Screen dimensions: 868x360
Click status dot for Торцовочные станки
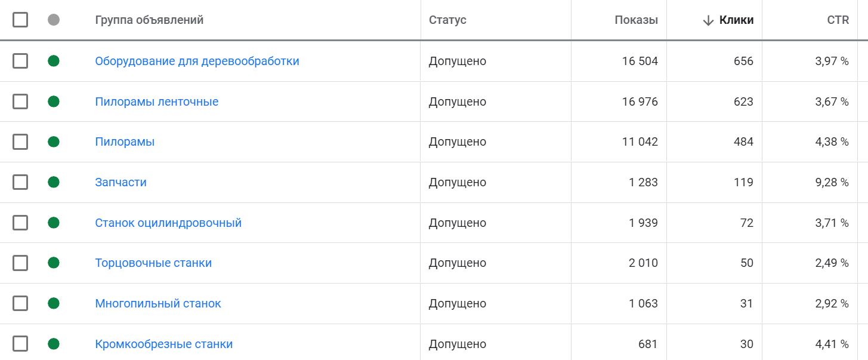point(54,263)
